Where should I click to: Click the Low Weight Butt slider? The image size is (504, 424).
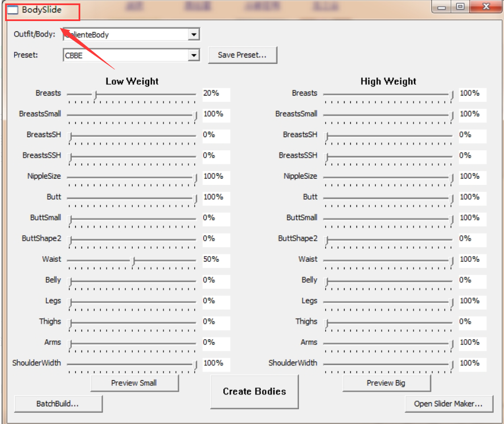(132, 200)
